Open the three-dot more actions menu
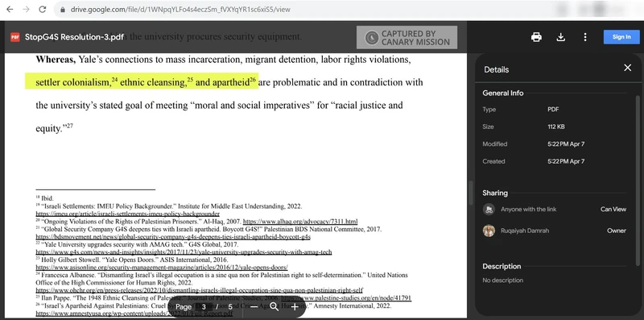Screen dimensions: 644x320 click(585, 37)
